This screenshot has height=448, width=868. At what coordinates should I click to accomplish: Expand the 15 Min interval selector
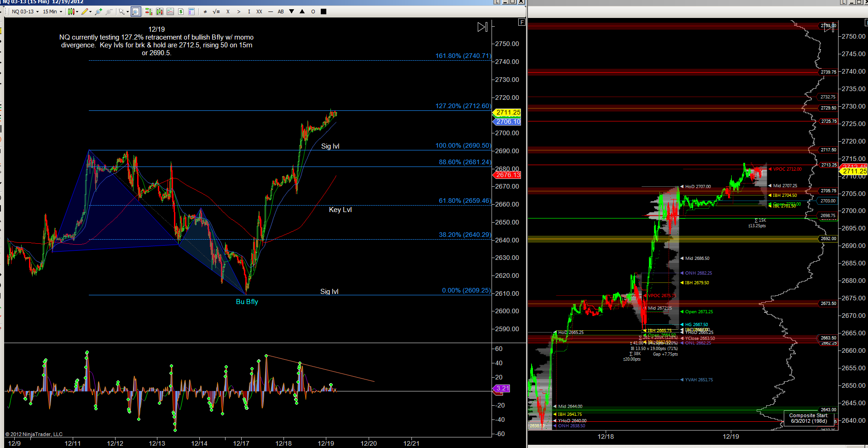tap(52, 11)
